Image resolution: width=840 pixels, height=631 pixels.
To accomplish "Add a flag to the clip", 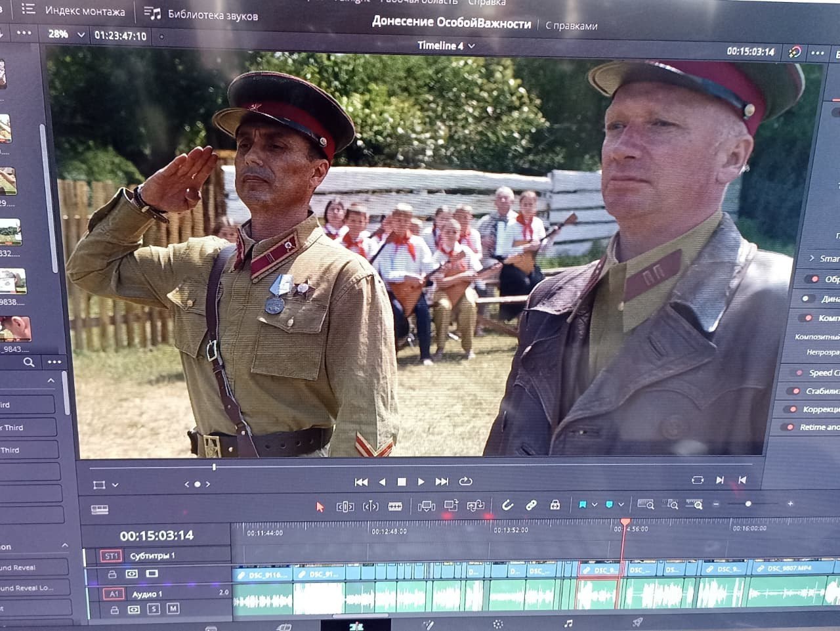I will tap(582, 504).
